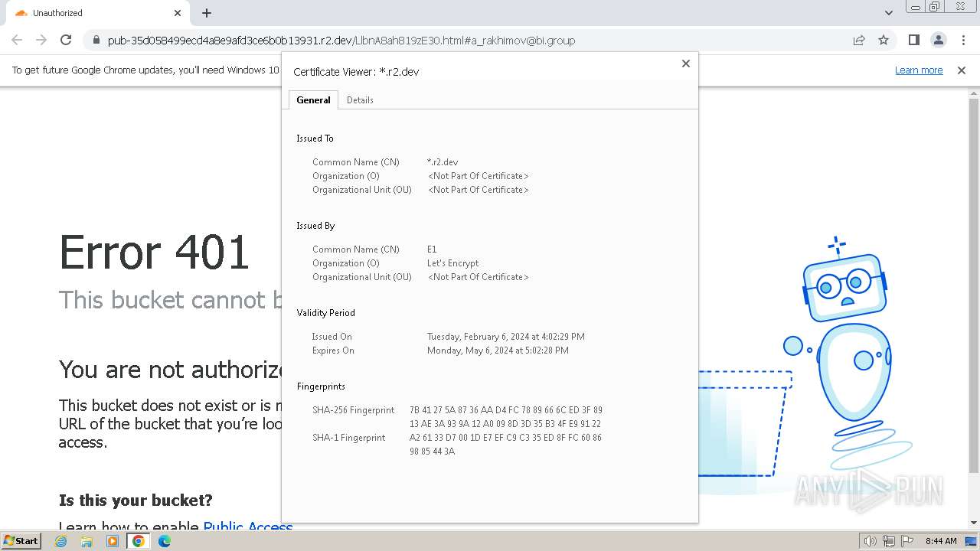Image resolution: width=980 pixels, height=551 pixels.
Task: Click the Action Center flag icon
Action: click(x=906, y=541)
